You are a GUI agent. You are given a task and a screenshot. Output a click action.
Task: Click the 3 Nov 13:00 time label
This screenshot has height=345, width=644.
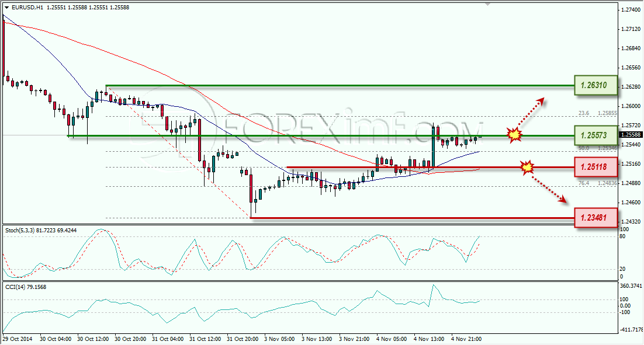(x=317, y=339)
